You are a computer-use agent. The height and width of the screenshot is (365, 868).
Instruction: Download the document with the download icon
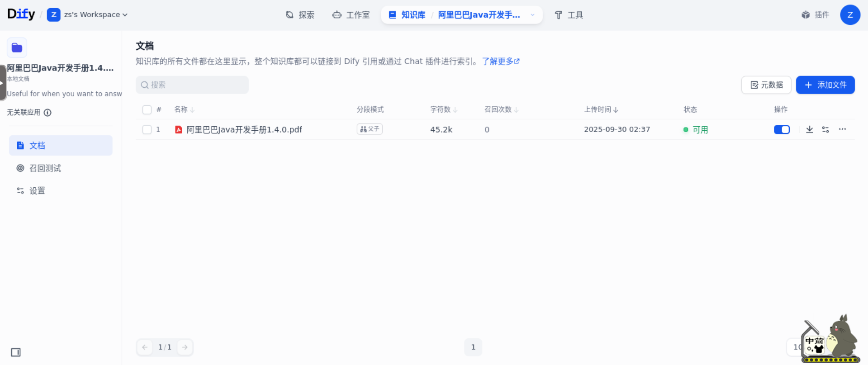point(810,130)
